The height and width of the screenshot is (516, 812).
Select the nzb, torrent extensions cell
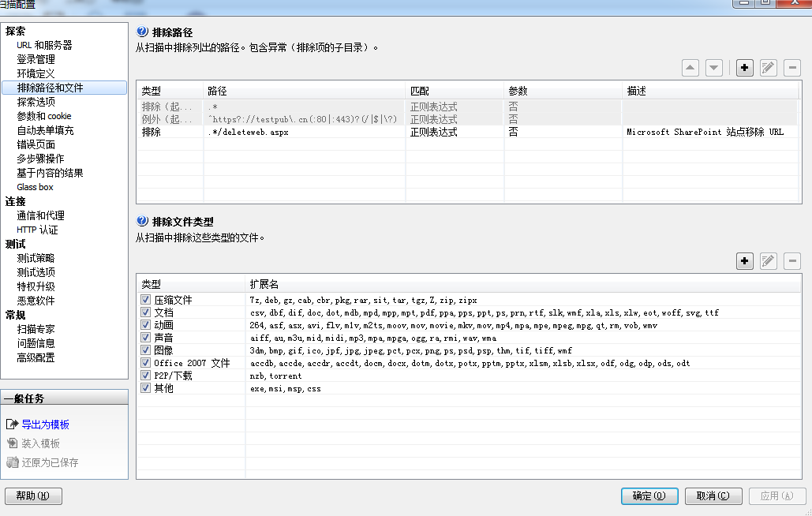coord(523,376)
